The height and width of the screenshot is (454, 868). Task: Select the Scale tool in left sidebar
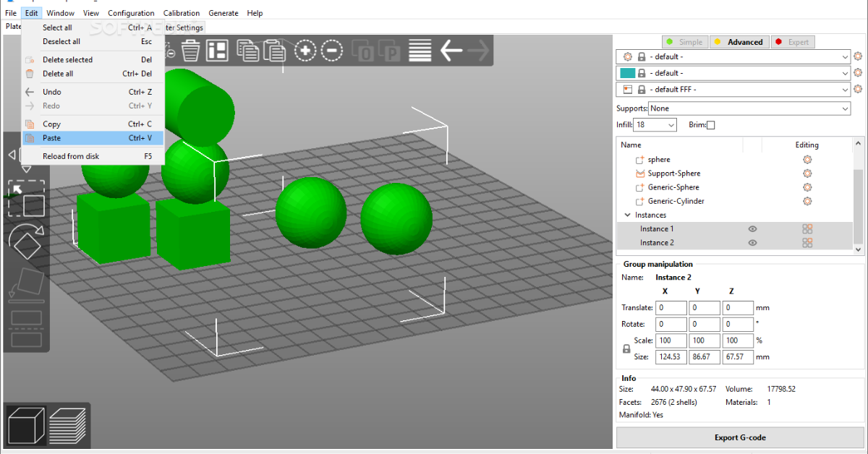26,198
